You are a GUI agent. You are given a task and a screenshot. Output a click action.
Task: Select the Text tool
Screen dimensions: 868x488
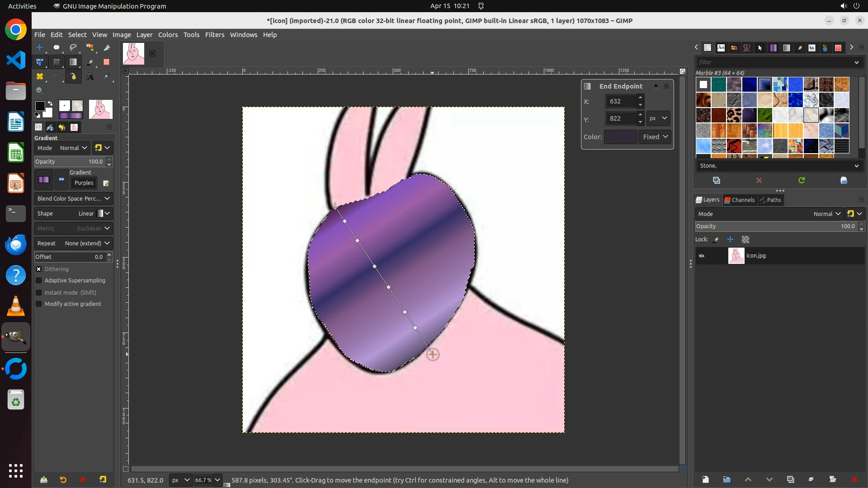[90, 77]
